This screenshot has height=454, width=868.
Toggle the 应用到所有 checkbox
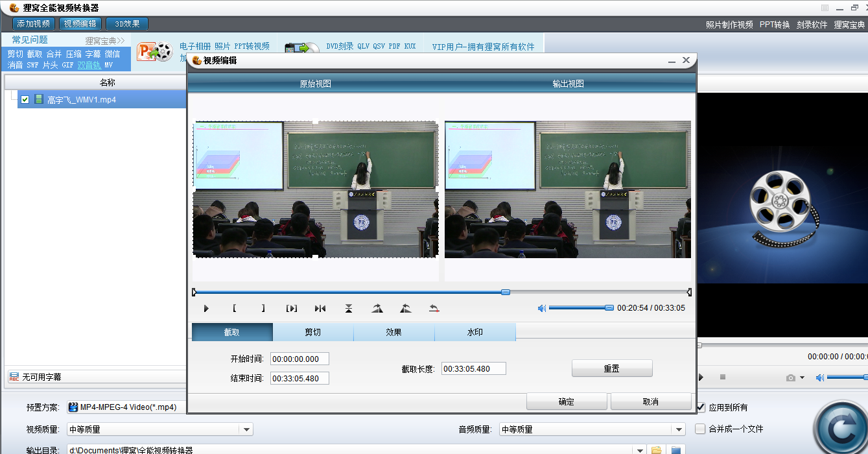[x=701, y=407]
